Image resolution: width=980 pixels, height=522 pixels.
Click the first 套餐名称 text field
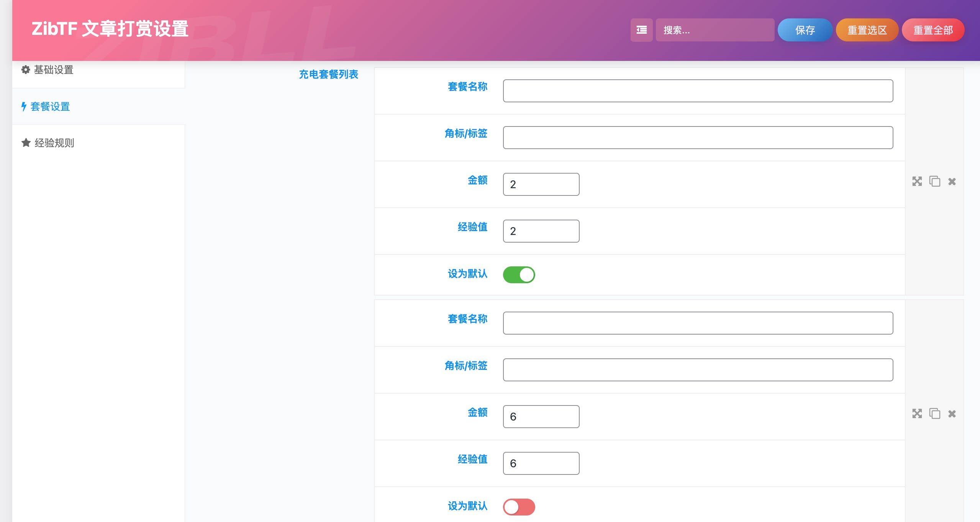(697, 91)
